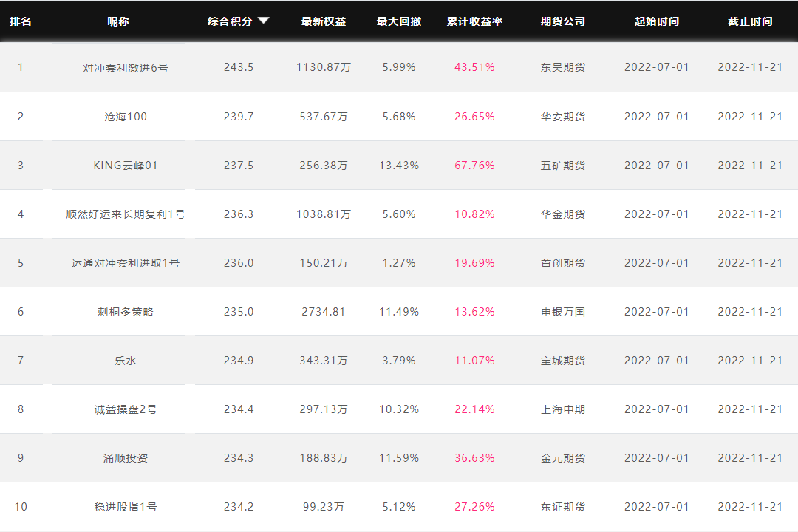The height and width of the screenshot is (532, 798).
Task: Open nickname 稳进股指1号
Action: pyautogui.click(x=125, y=507)
